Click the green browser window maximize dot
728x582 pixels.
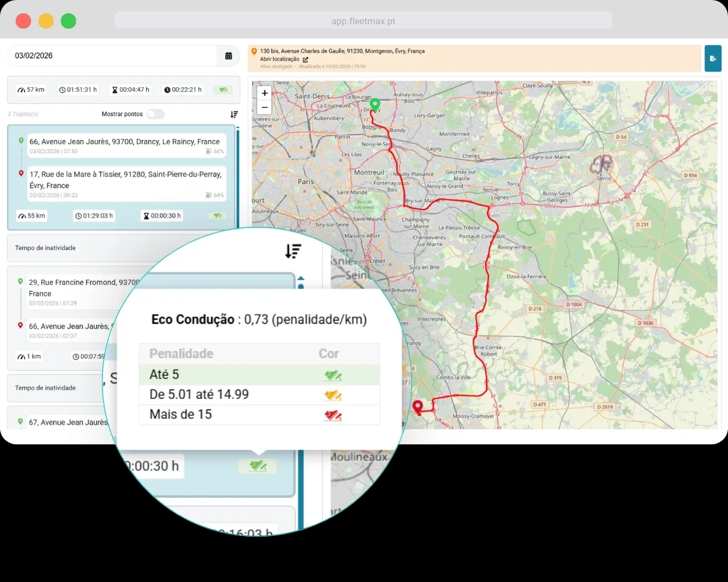click(x=69, y=21)
